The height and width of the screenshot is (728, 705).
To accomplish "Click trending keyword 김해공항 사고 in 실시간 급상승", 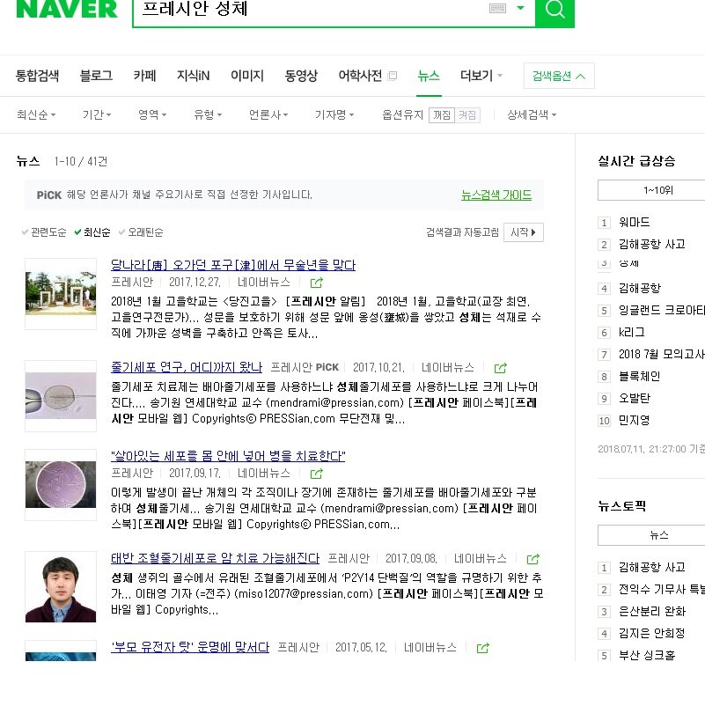I will (651, 244).
